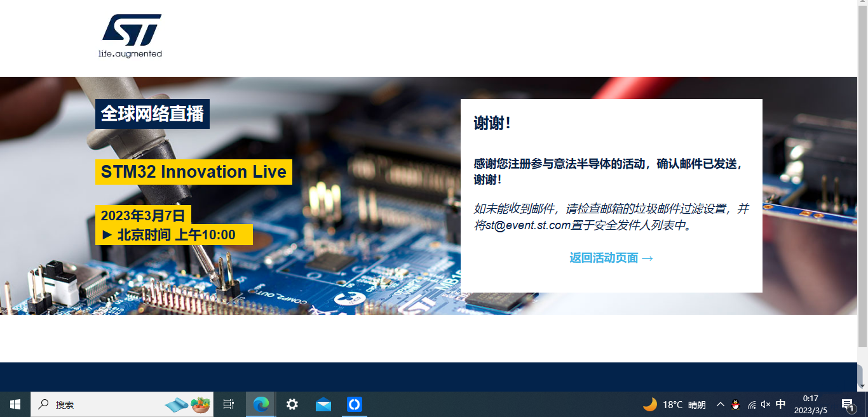Image resolution: width=868 pixels, height=417 pixels.
Task: Click the 2023年3月7日 date label
Action: tap(143, 215)
